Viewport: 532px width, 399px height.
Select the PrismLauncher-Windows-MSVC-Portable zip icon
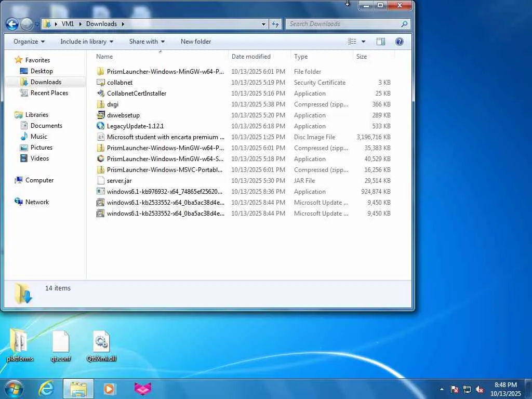click(x=100, y=170)
